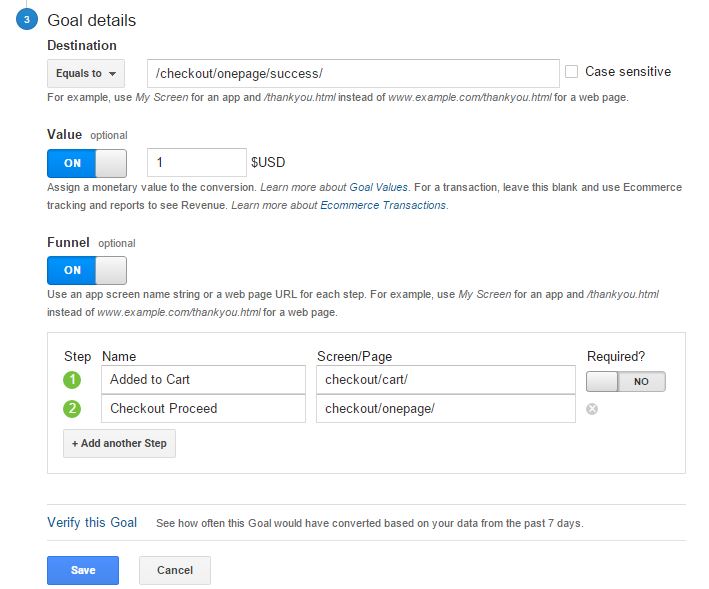
Task: Enable the Case sensitive checkbox
Action: tap(572, 72)
